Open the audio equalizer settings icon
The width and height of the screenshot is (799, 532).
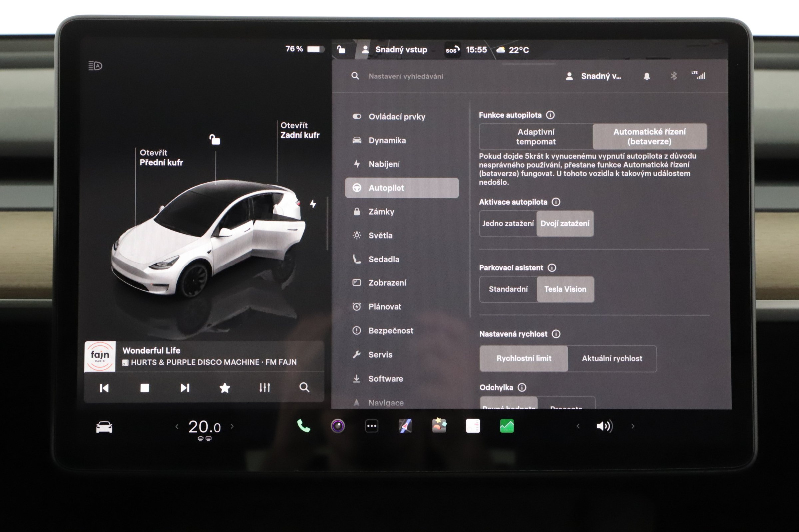pos(265,388)
